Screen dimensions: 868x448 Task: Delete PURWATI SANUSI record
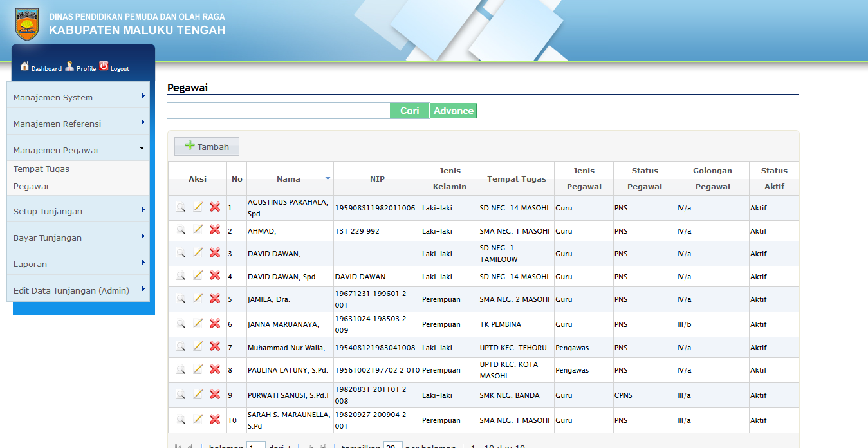click(x=215, y=395)
